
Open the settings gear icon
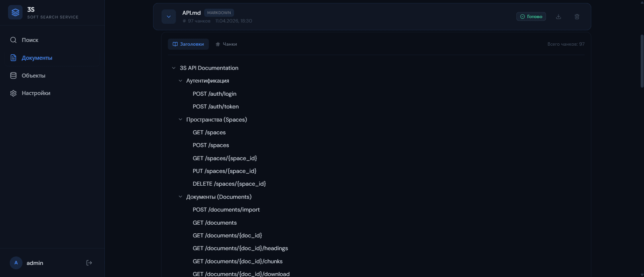[13, 93]
